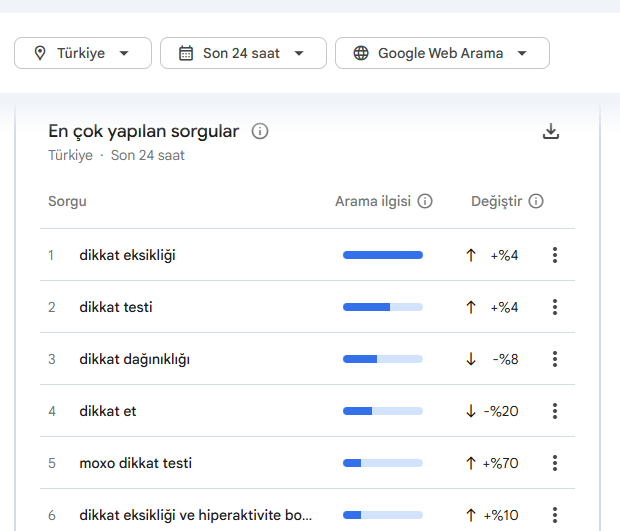This screenshot has height=531, width=620.
Task: Click the Değiştir column header
Action: coord(496,202)
